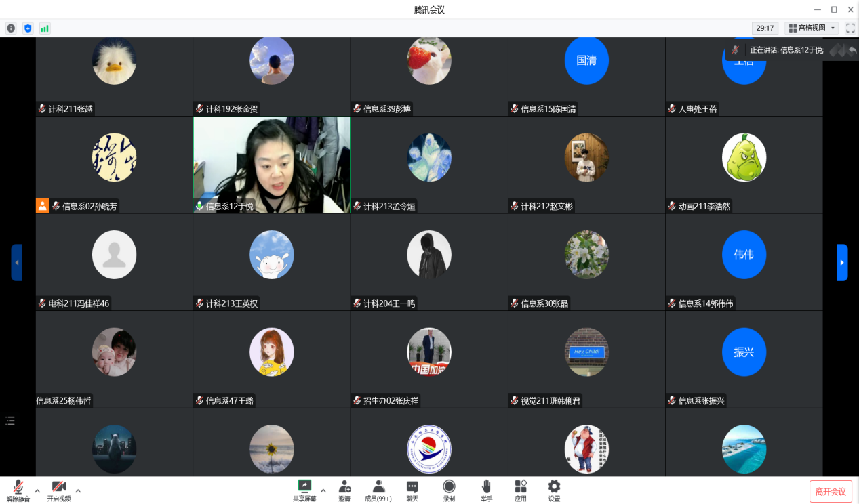Click the meeting info icon at top left
This screenshot has width=859, height=504.
[11, 28]
